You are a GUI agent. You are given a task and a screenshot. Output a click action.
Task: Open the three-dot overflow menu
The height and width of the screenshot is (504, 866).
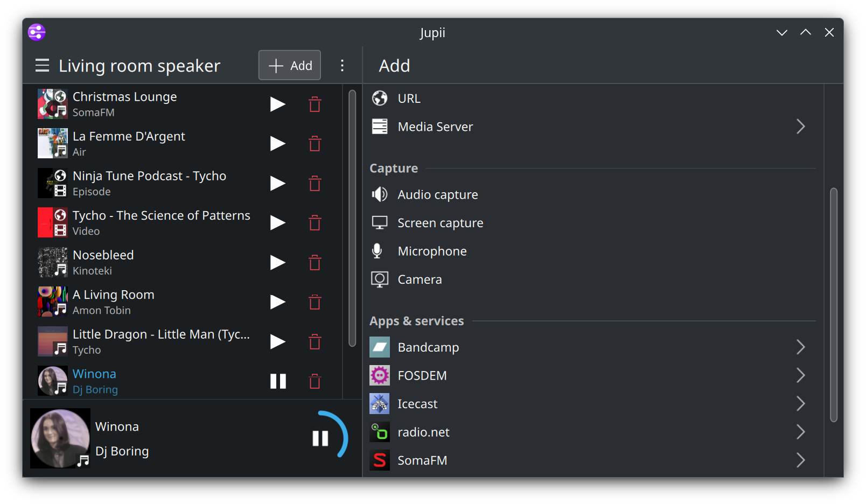coord(342,66)
